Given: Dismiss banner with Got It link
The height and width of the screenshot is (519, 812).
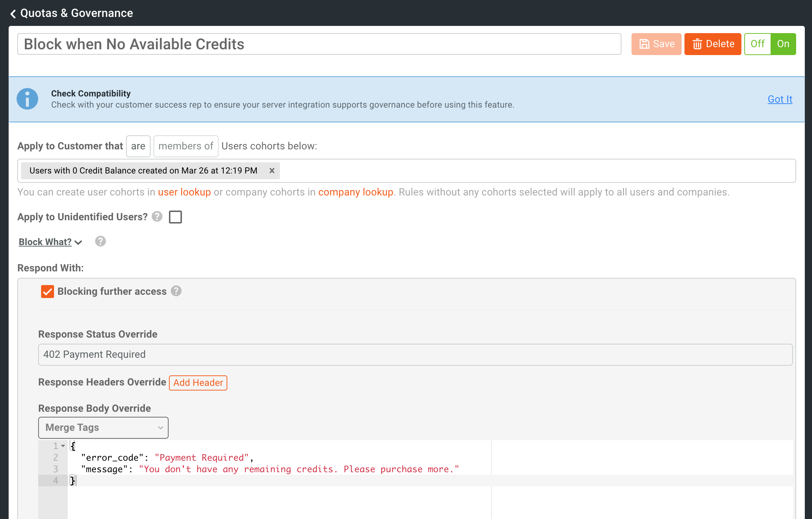Looking at the screenshot, I should (780, 99).
